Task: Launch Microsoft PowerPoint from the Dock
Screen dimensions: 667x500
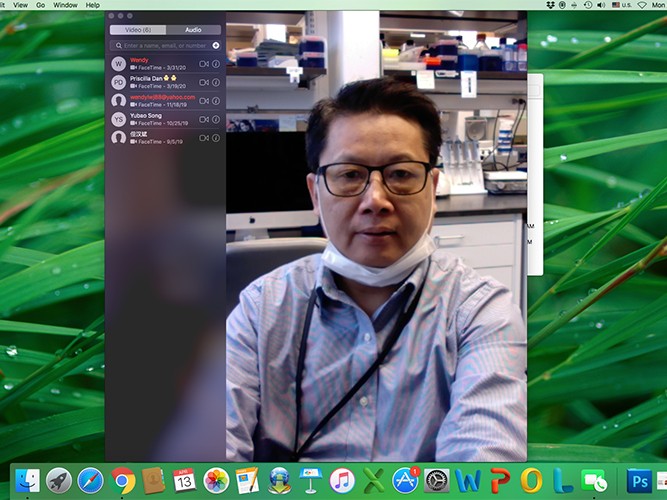Action: (x=500, y=481)
